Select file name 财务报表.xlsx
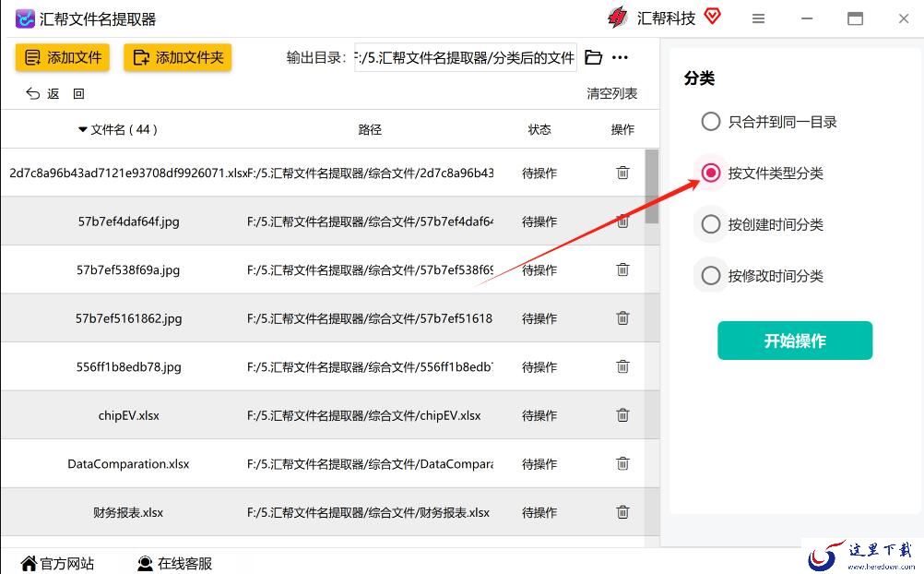924x574 pixels. [x=128, y=512]
